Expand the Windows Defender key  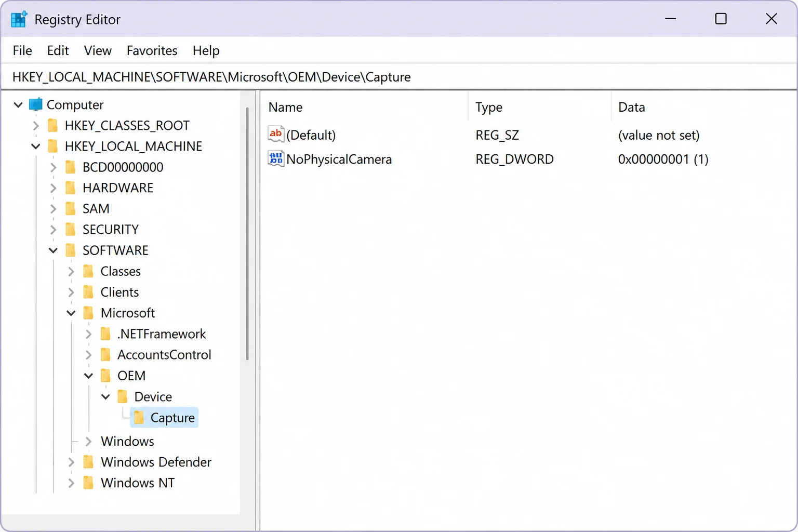(x=71, y=462)
